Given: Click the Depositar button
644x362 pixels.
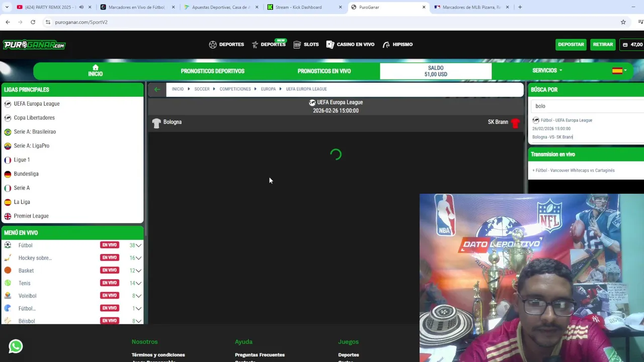Looking at the screenshot, I should click(x=571, y=44).
